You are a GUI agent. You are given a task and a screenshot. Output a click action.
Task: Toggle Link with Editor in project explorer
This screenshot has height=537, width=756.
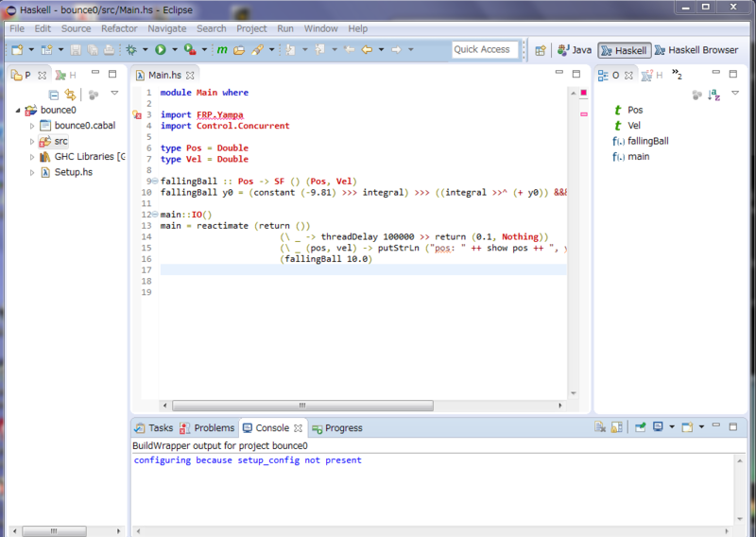pos(70,95)
